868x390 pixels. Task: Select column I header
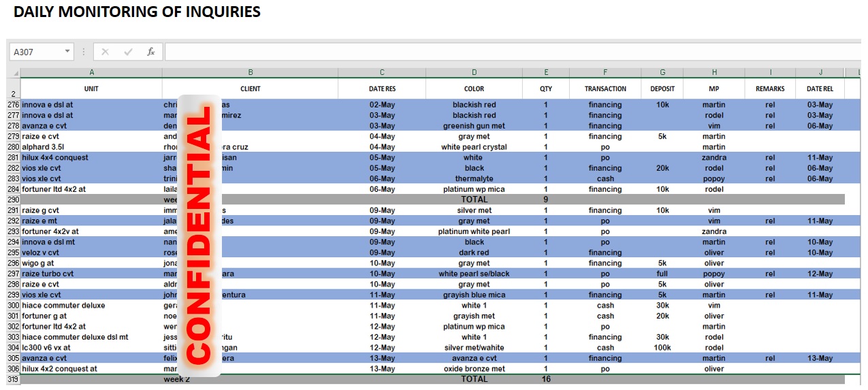click(770, 72)
